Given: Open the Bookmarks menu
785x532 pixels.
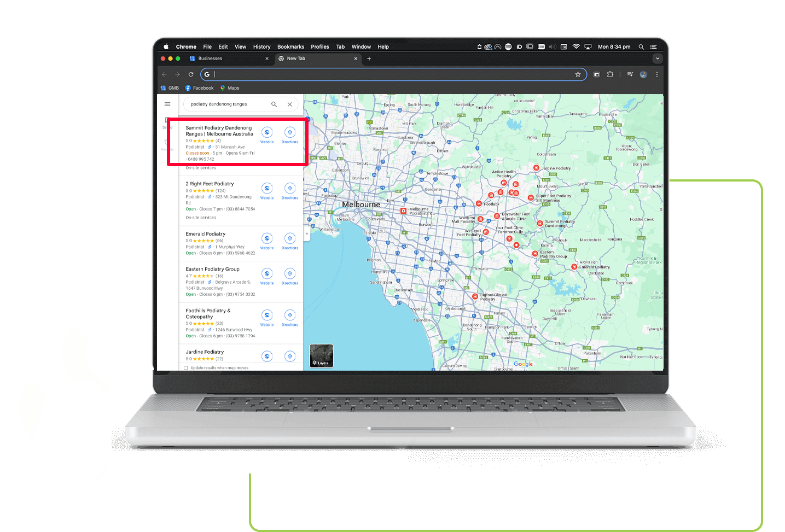Looking at the screenshot, I should coord(290,46).
